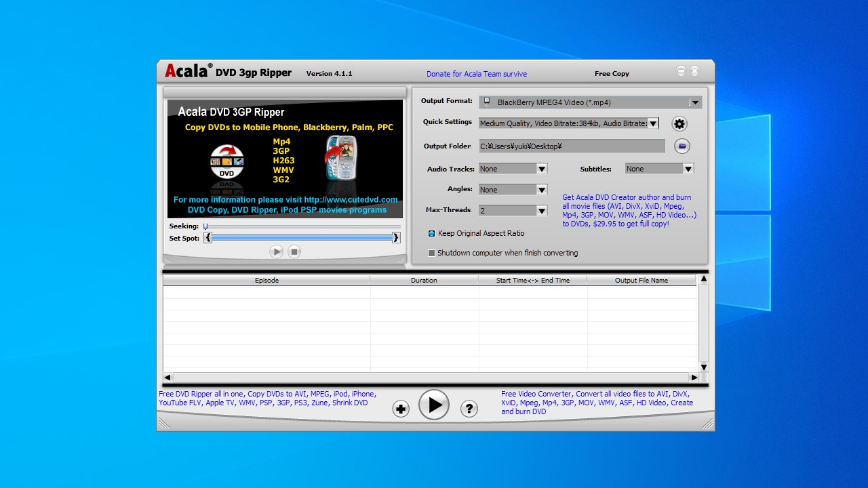Click the Acala logo in title bar

(x=189, y=71)
